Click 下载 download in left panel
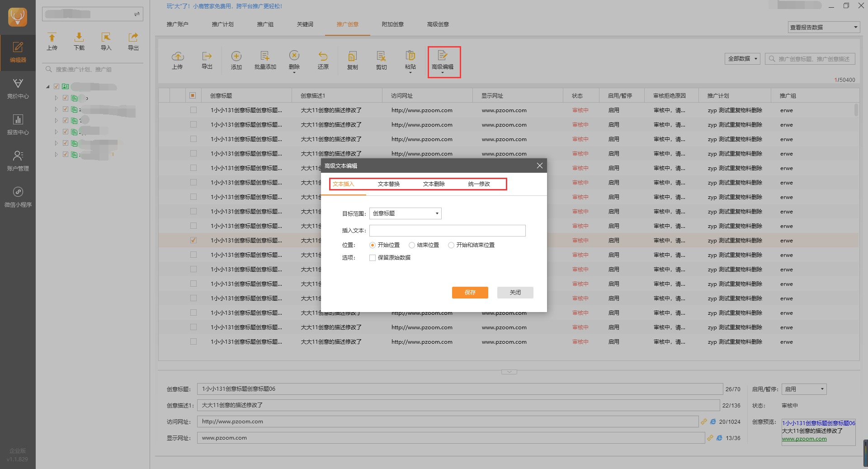 [79, 42]
